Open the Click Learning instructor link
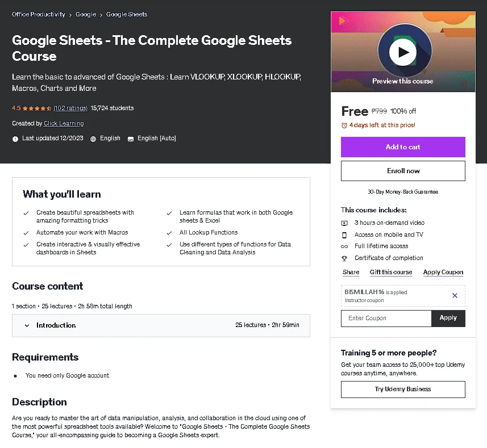This screenshot has width=487, height=448. (x=64, y=123)
